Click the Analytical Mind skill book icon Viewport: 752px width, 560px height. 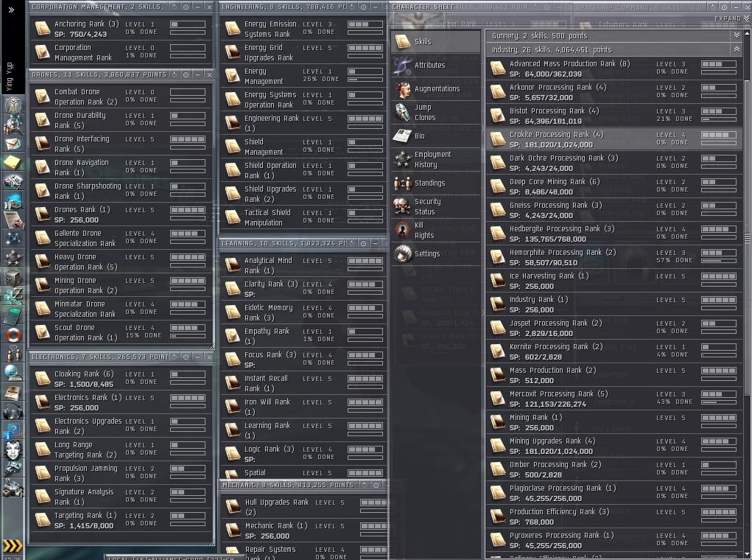233,265
